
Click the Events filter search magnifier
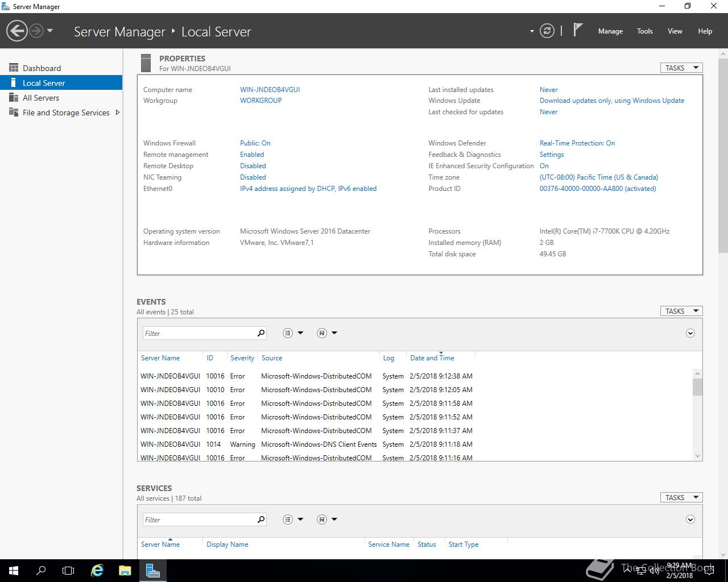pyautogui.click(x=261, y=333)
